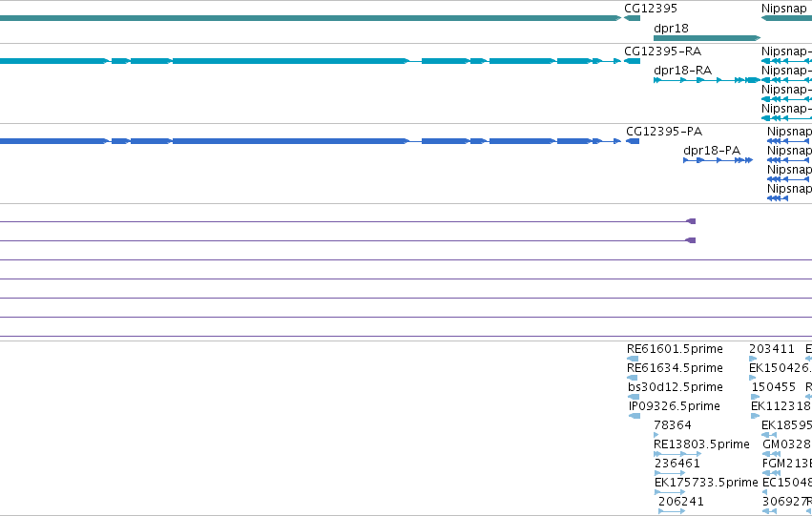Click the small CG12395 gene arrow glyph
The width and height of the screenshot is (812, 516).
[632, 18]
